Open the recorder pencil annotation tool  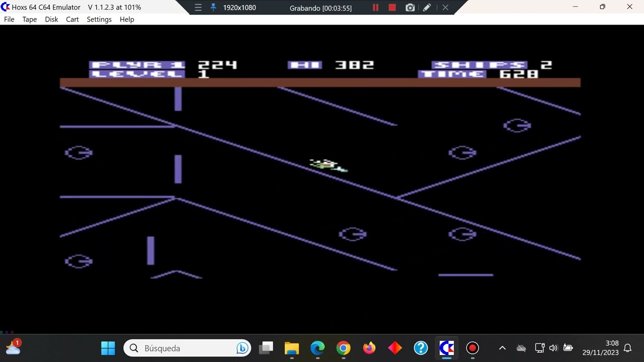[427, 8]
